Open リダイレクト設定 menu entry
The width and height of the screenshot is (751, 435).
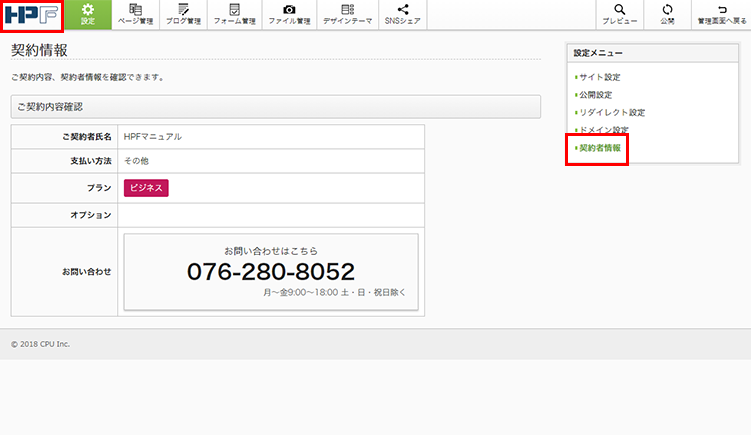click(x=612, y=113)
